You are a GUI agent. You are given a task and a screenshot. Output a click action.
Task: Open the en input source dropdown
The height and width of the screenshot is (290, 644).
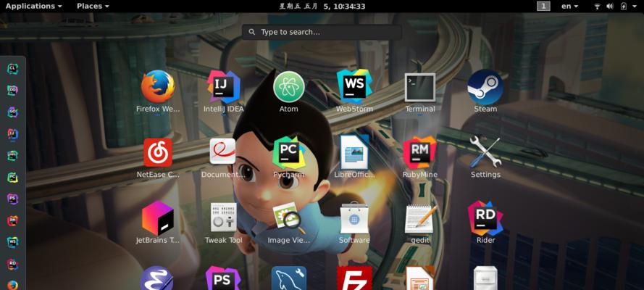tap(569, 6)
